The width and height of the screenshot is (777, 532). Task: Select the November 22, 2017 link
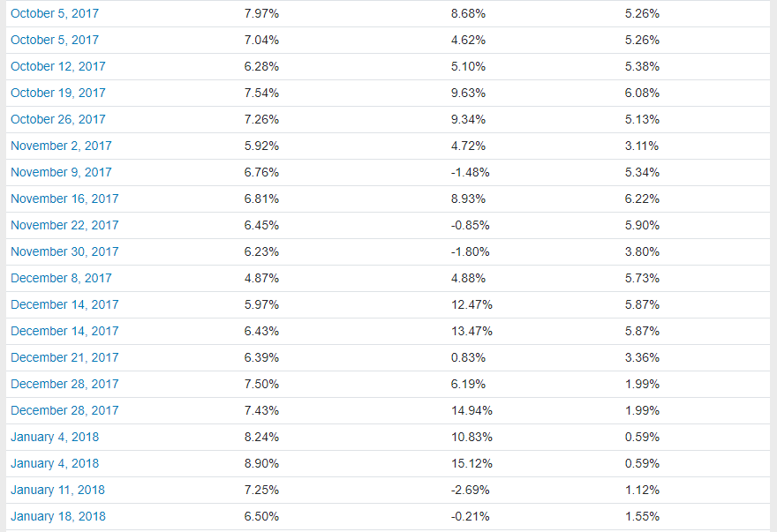[64, 225]
